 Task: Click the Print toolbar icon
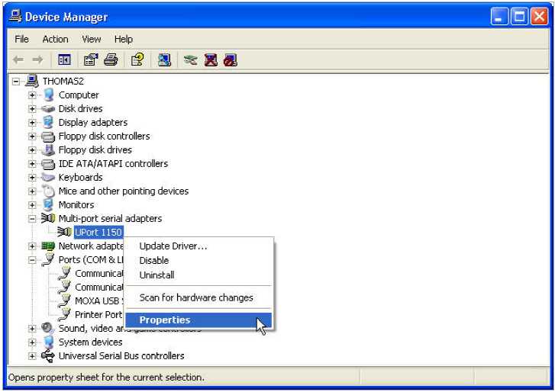tap(111, 59)
